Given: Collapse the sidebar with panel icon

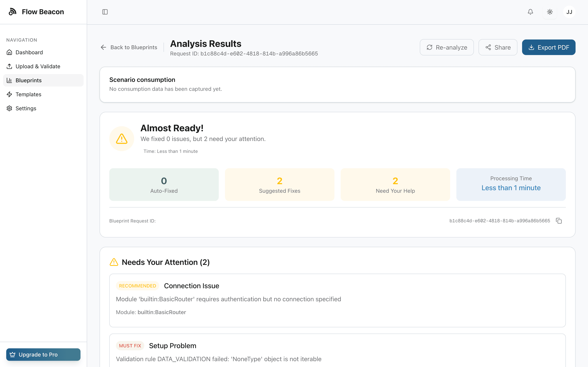Looking at the screenshot, I should pyautogui.click(x=105, y=12).
